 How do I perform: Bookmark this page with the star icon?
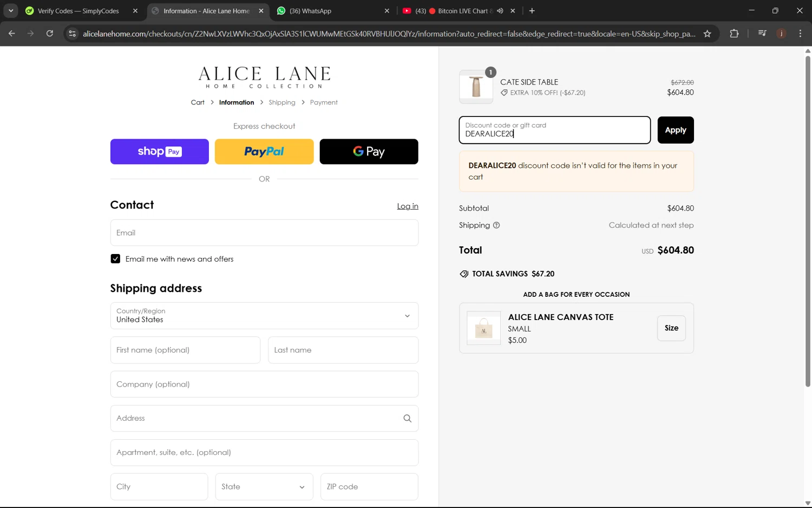pos(707,34)
